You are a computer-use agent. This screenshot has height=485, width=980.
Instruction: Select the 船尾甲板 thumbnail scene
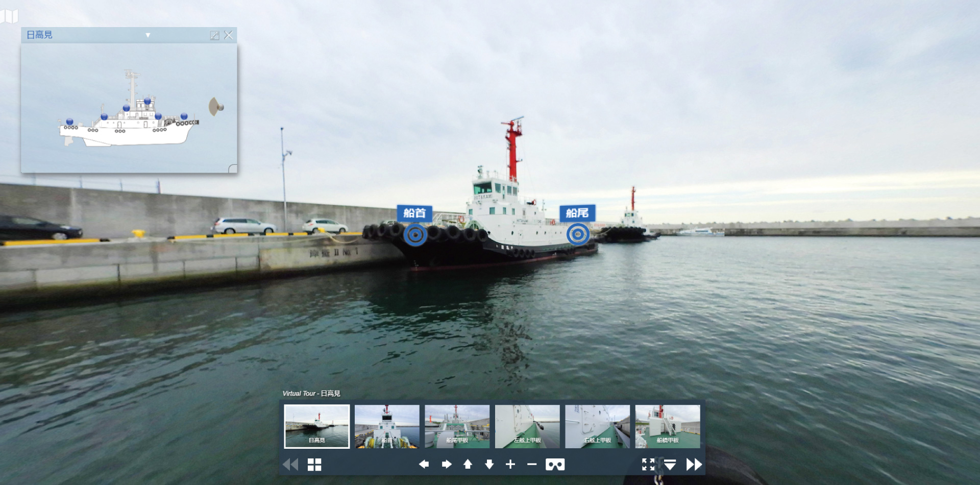pos(457,426)
